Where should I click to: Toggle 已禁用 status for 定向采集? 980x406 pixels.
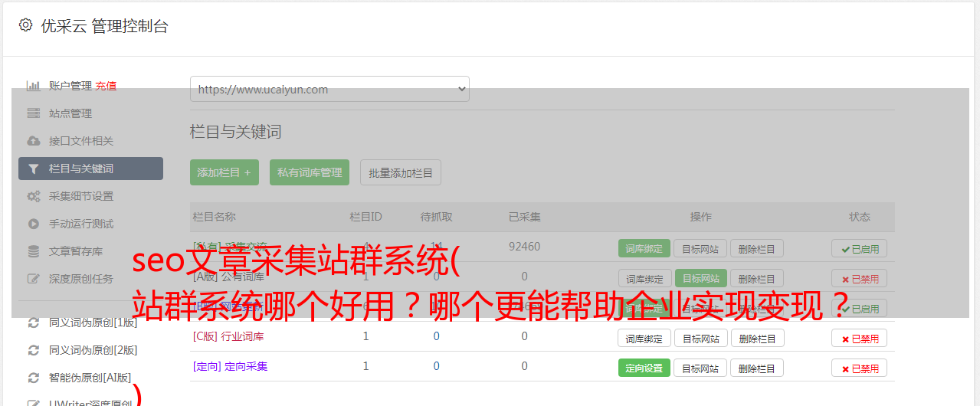coord(860,368)
